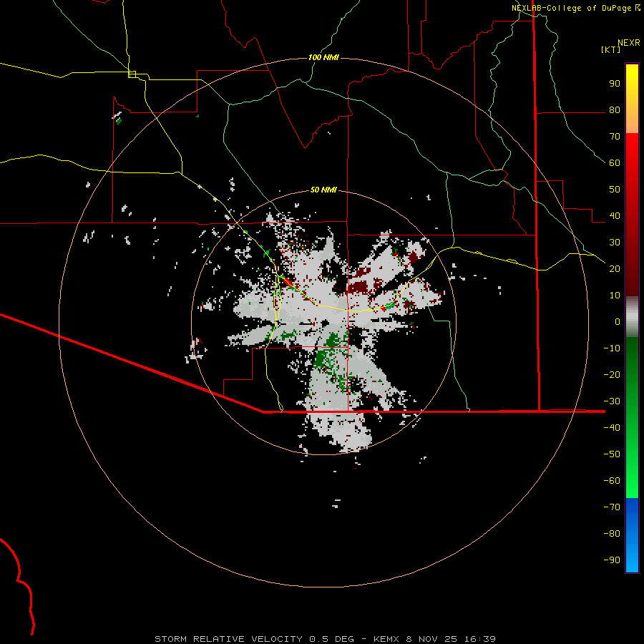The height and width of the screenshot is (644, 644).
Task: Click the 40 value on the velocity scale
Action: click(615, 215)
